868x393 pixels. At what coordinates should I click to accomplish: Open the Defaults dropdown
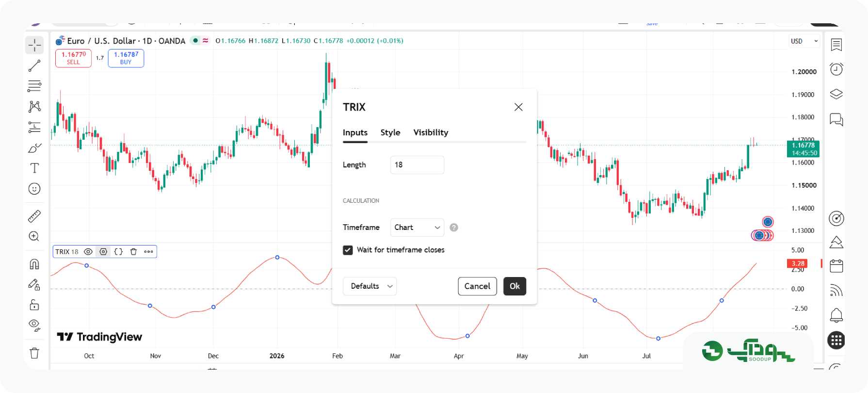click(370, 286)
